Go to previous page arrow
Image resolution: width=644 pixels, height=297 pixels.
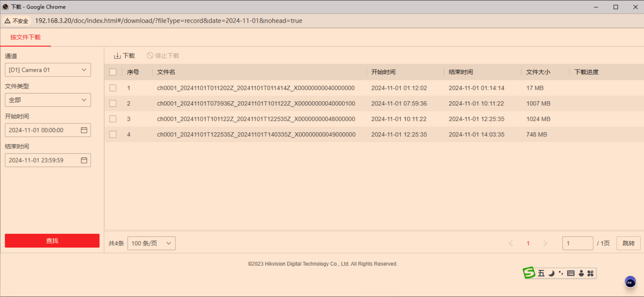coord(511,243)
